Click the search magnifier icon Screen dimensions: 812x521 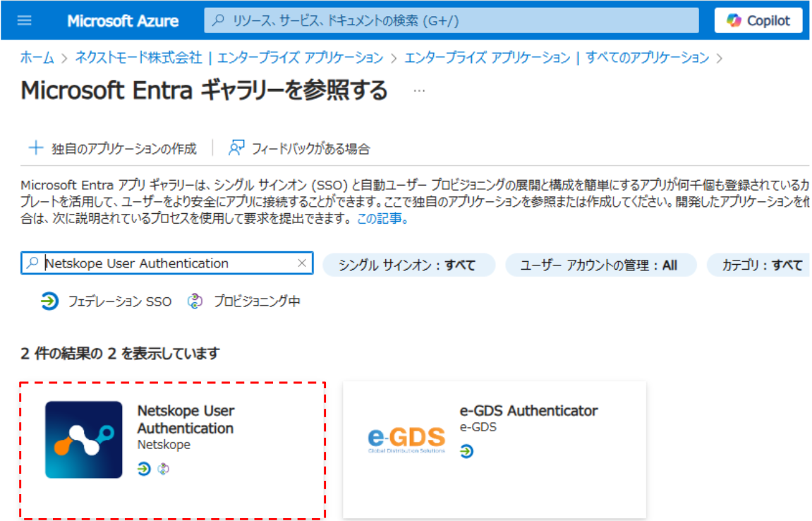pos(217,20)
